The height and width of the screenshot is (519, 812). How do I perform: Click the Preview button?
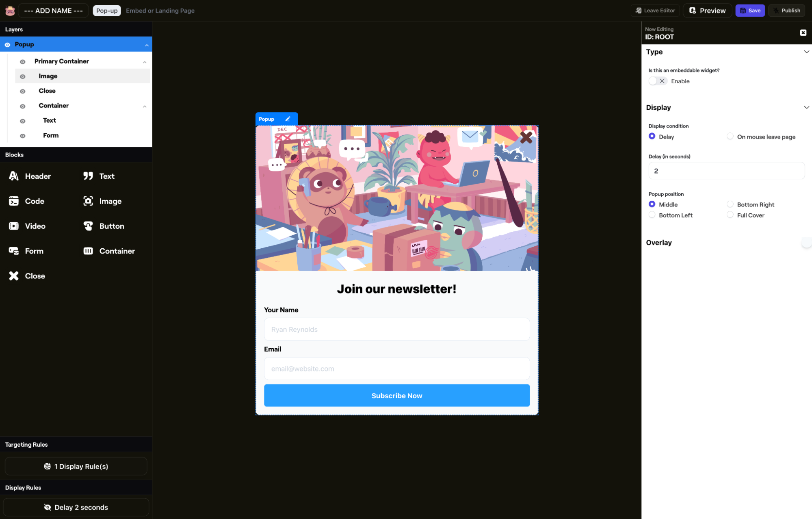(x=707, y=11)
